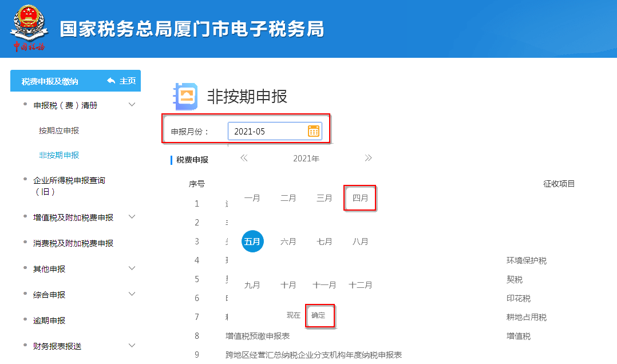Click the 增值税 cell in row 8
Image resolution: width=617 pixels, height=364 pixels.
tap(518, 336)
